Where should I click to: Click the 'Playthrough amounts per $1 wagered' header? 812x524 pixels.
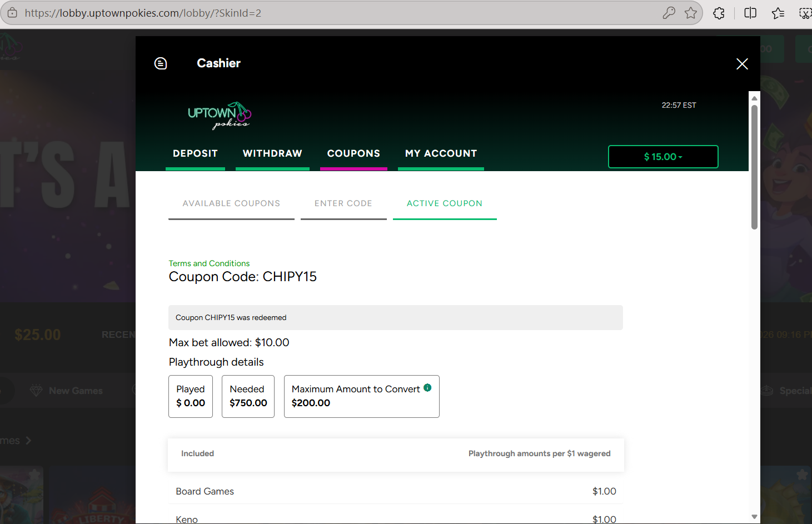[x=539, y=453]
